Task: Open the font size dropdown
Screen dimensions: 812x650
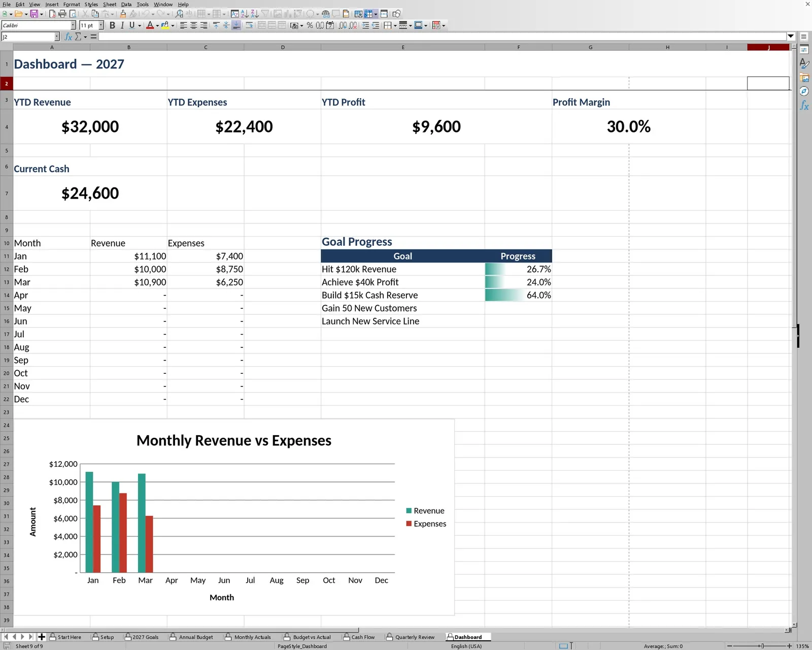Action: (101, 25)
